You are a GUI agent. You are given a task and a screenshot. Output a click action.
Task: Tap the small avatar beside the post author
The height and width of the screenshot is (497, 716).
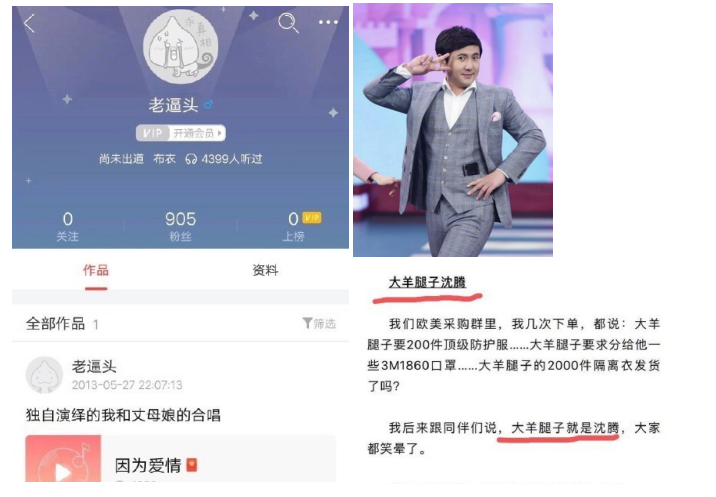tap(44, 375)
